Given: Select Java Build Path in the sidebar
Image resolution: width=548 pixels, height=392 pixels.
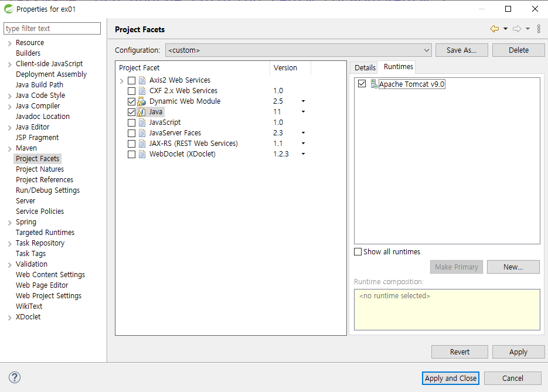Looking at the screenshot, I should 39,84.
